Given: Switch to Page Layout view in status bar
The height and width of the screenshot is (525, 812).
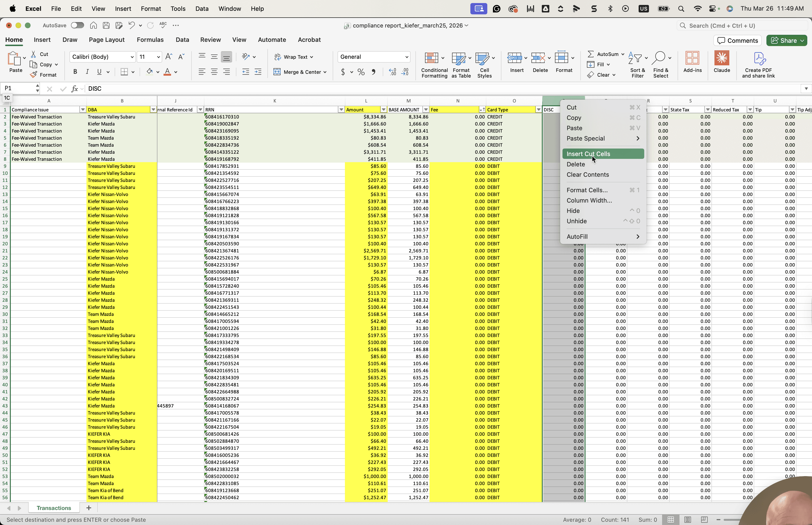Looking at the screenshot, I should coord(688,520).
